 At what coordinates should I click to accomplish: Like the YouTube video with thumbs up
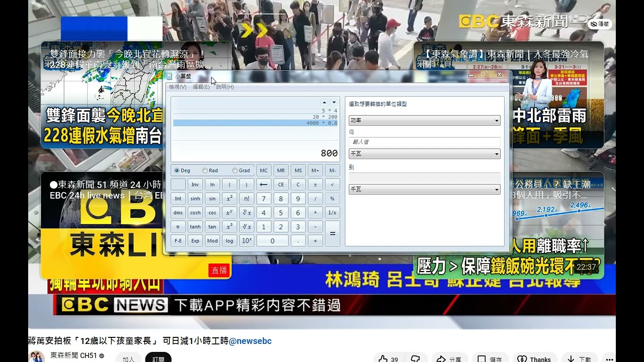(x=388, y=359)
